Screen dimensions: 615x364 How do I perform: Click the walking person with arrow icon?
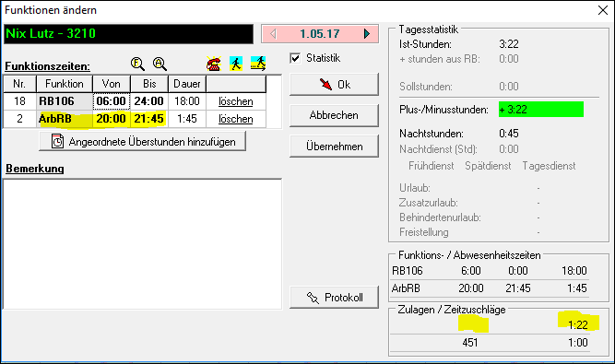pos(258,64)
